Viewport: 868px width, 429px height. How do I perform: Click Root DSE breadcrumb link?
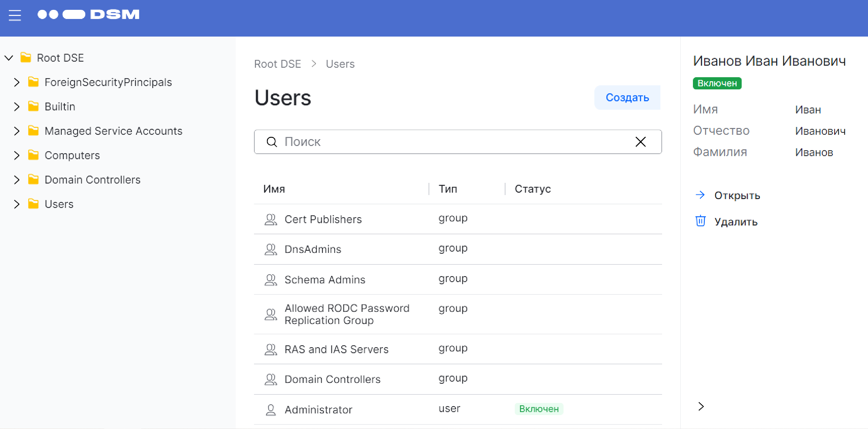pyautogui.click(x=277, y=64)
